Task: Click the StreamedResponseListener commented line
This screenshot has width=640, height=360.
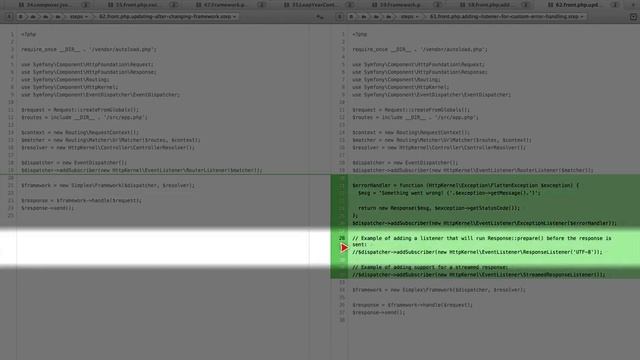Action: point(479,275)
